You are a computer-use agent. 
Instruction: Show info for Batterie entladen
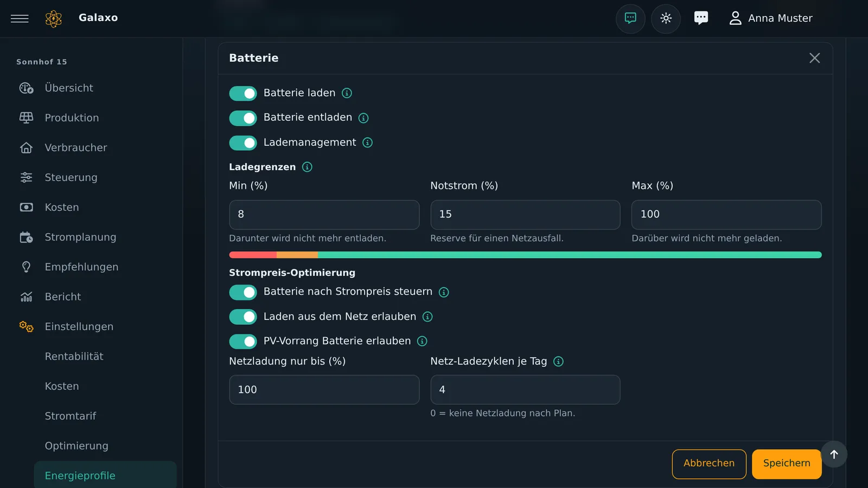[363, 118]
